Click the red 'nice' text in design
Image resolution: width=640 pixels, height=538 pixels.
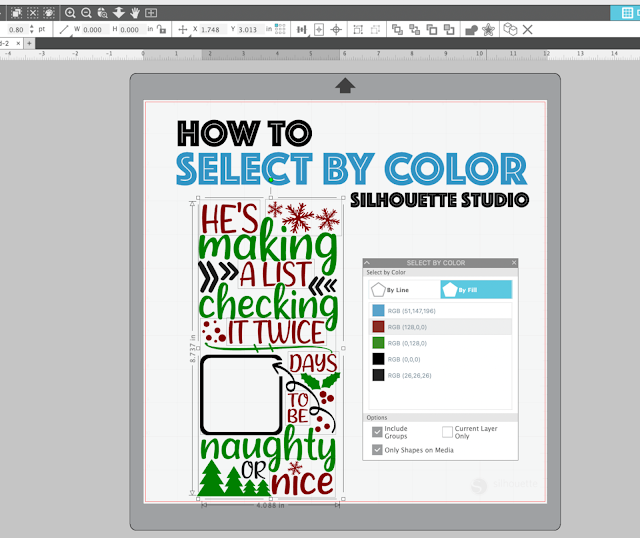click(302, 482)
